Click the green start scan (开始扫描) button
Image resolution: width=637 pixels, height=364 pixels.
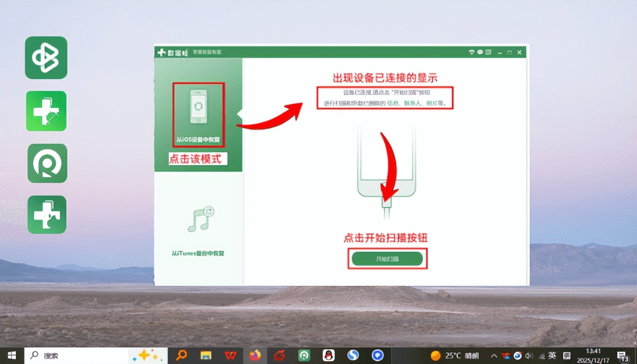(x=387, y=259)
